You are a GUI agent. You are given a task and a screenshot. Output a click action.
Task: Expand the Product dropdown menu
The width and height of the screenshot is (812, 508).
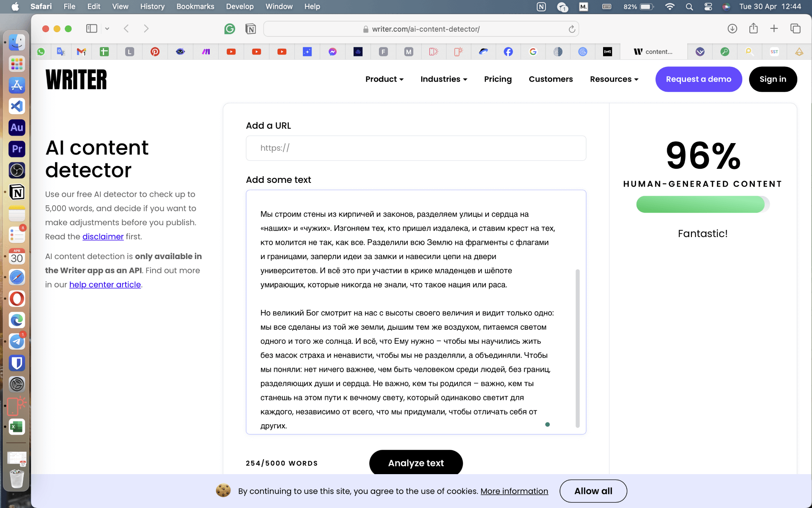tap(384, 79)
